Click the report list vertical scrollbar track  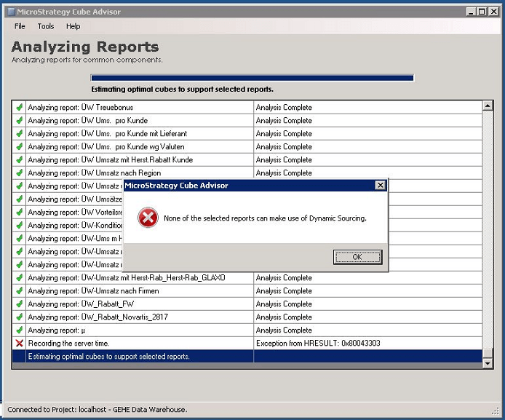click(488, 229)
